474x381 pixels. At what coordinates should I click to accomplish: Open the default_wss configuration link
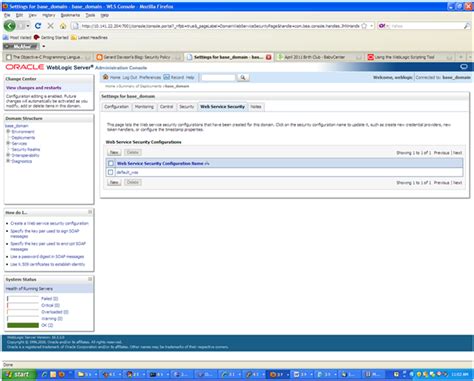click(x=127, y=172)
